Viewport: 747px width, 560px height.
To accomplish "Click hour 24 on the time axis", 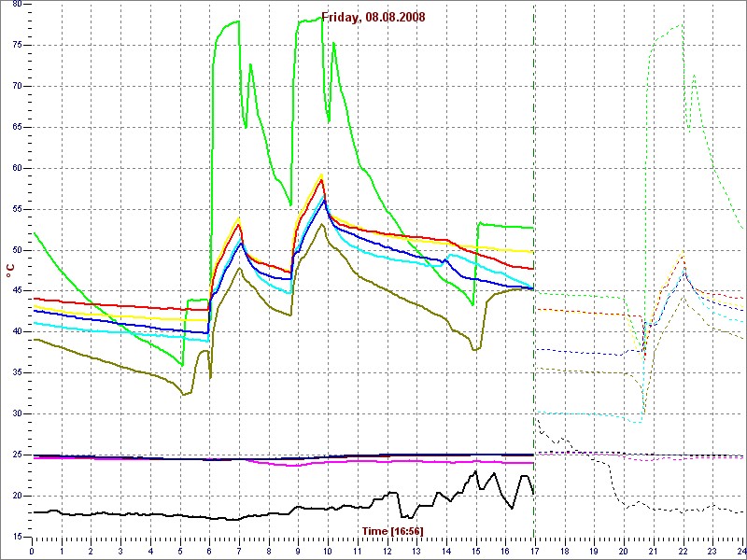I will (x=740, y=549).
